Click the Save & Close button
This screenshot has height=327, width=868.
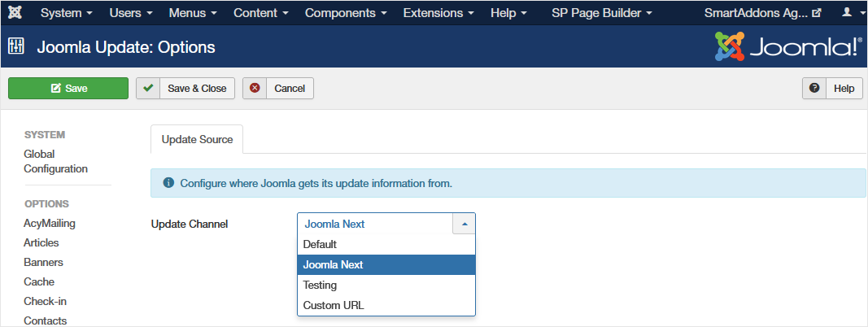[x=185, y=88]
